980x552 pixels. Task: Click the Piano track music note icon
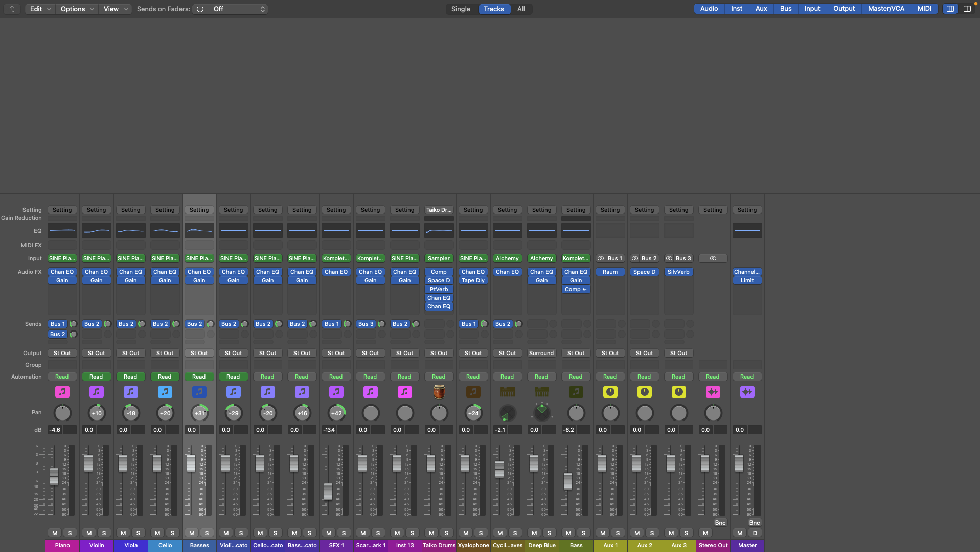coord(62,392)
